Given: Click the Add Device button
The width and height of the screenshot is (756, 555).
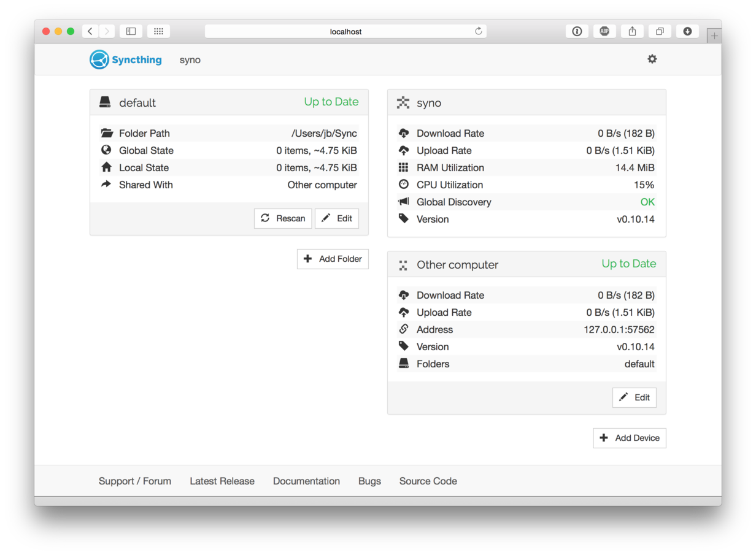Looking at the screenshot, I should coord(630,438).
